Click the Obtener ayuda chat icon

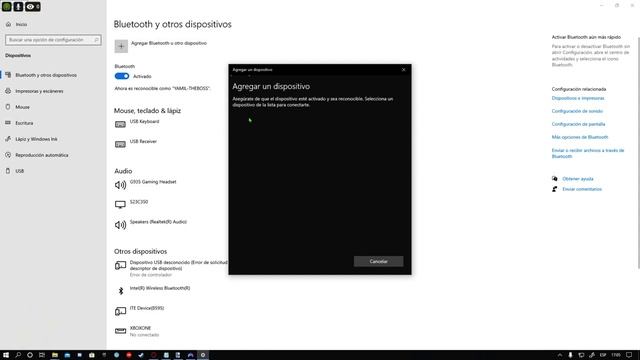pos(555,179)
